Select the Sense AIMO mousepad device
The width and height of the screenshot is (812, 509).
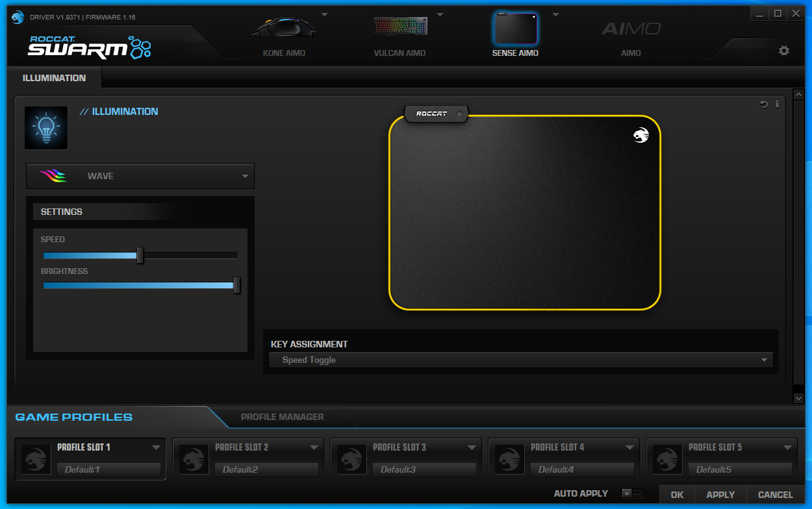pyautogui.click(x=515, y=32)
